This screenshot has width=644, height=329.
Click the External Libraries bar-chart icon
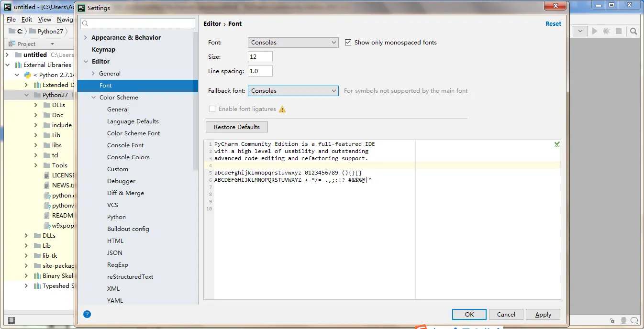coord(18,65)
